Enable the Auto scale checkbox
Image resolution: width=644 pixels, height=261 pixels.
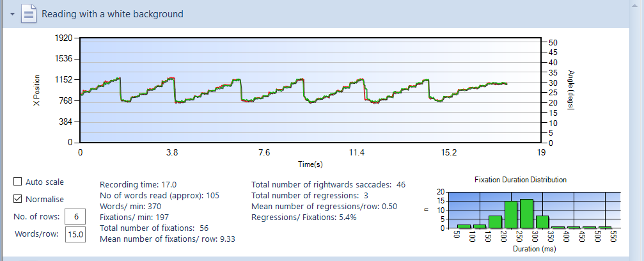pos(18,182)
